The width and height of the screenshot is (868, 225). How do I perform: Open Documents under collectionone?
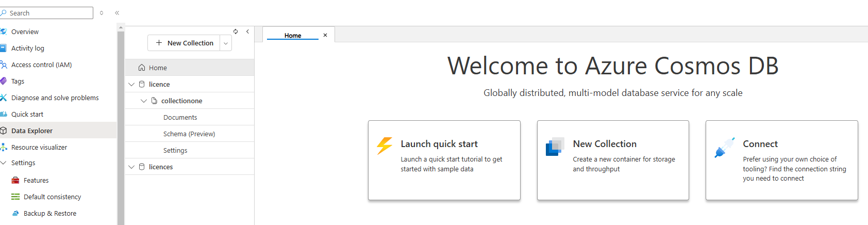(190, 117)
